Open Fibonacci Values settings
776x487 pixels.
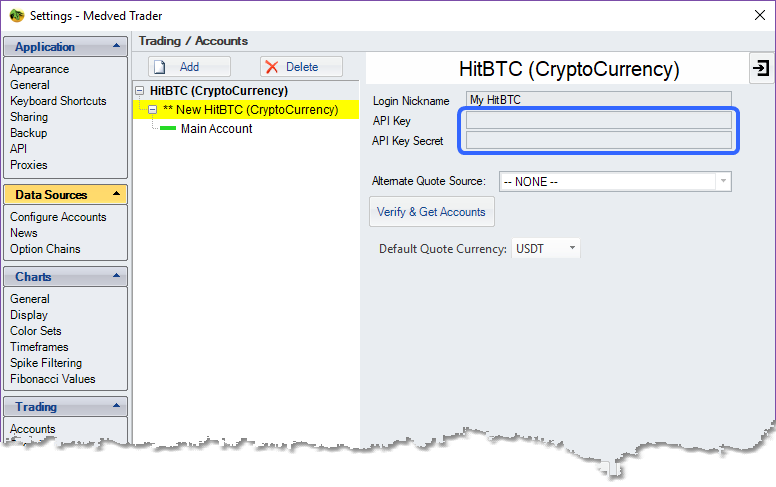[x=53, y=379]
